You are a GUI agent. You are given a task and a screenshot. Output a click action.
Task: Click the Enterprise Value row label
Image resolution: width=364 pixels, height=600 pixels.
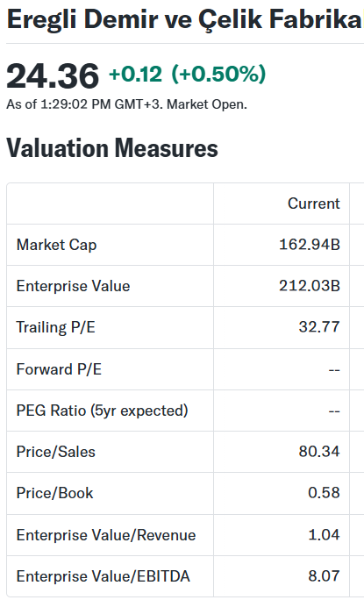(x=73, y=286)
